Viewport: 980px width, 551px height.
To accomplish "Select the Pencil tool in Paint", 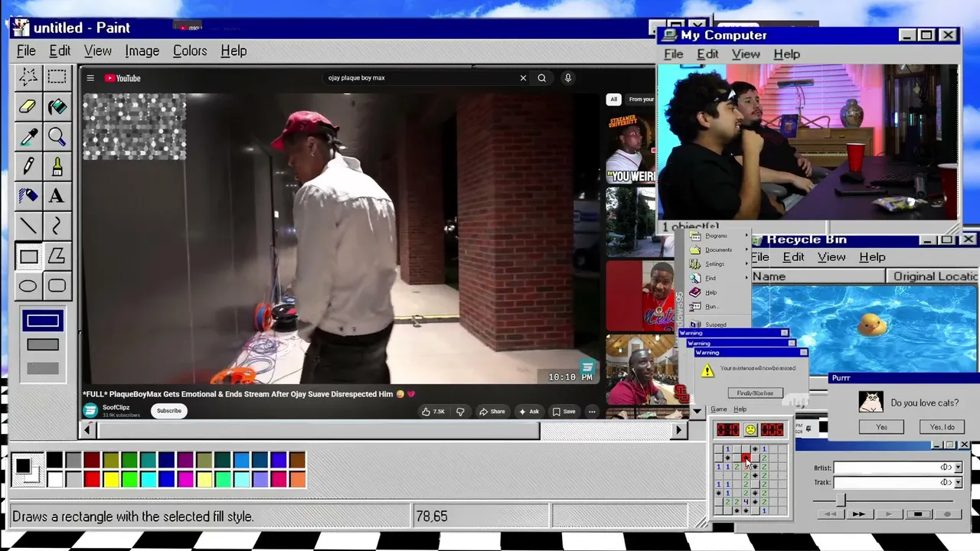I will pyautogui.click(x=28, y=166).
